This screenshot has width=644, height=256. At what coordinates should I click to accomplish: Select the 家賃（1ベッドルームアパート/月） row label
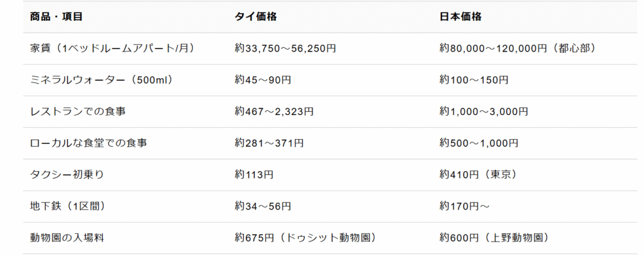(x=112, y=48)
